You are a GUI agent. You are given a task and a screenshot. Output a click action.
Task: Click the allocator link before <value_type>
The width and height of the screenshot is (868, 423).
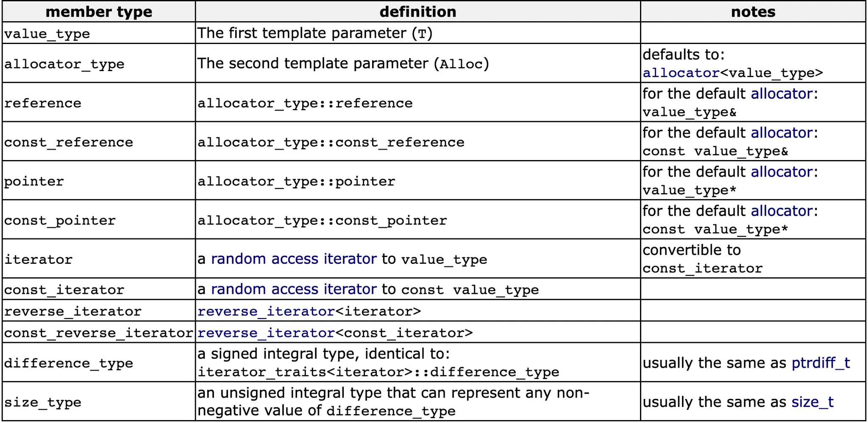tap(681, 73)
